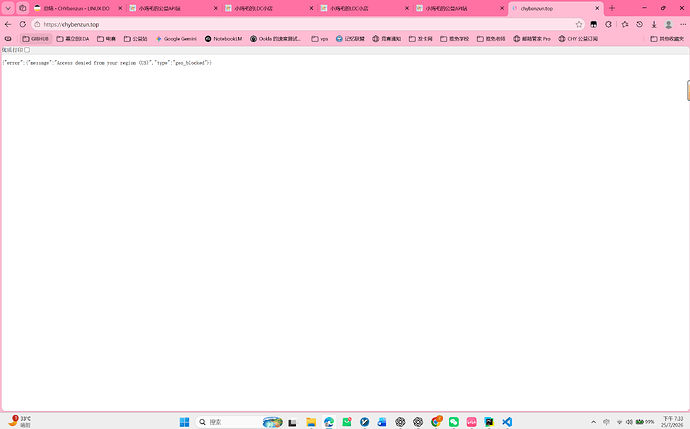Open the weather widget showing 33°C

[20, 422]
